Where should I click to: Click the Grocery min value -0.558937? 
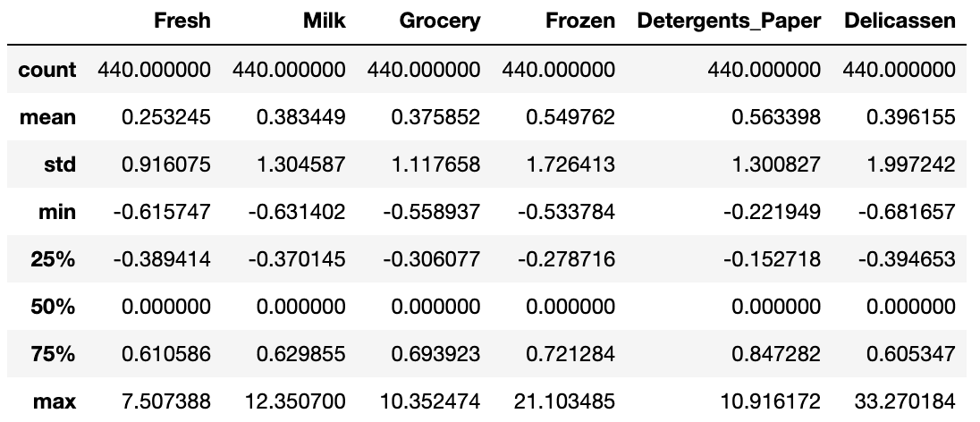point(431,212)
